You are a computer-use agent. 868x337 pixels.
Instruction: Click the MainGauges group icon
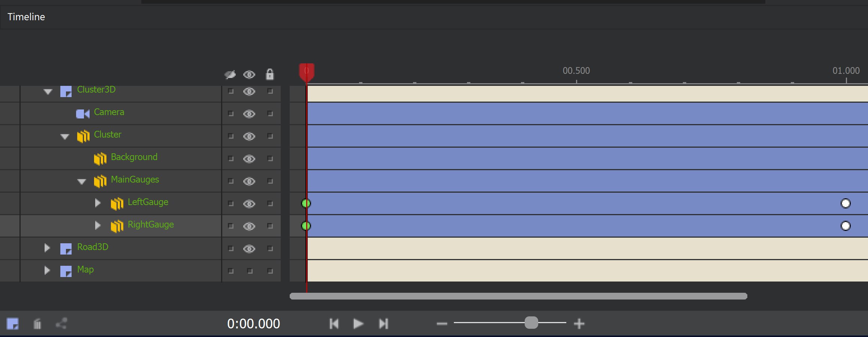(x=100, y=181)
